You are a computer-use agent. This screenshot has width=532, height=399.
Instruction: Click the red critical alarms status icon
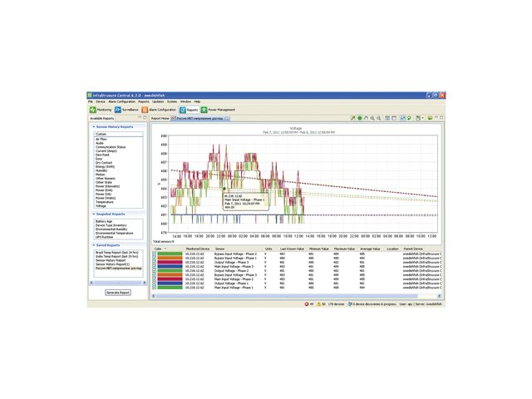tap(308, 304)
